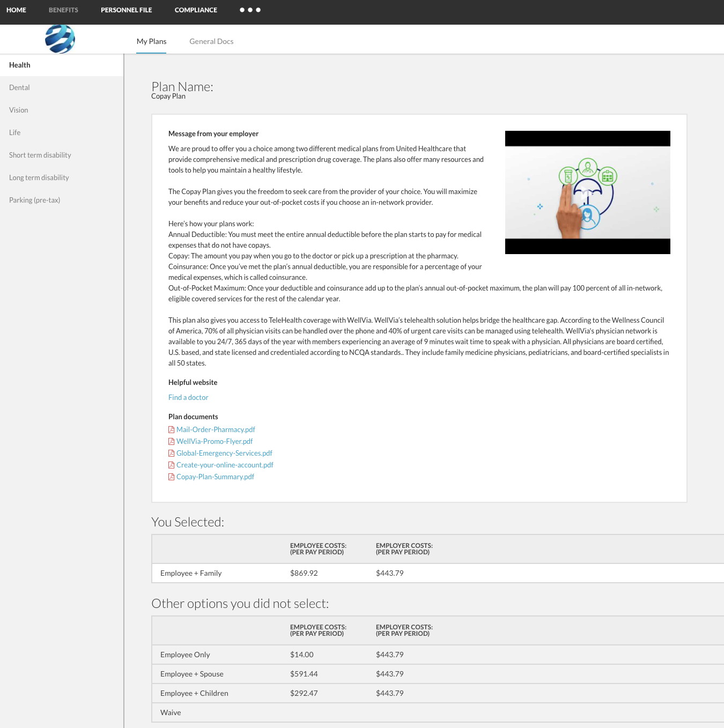Screen dimensions: 724x728
Task: Go to the HOME menu
Action: point(16,10)
